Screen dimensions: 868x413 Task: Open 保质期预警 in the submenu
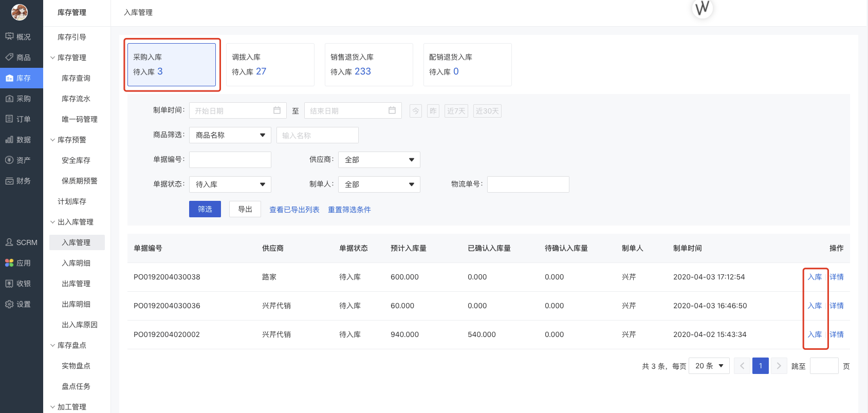[x=80, y=181]
